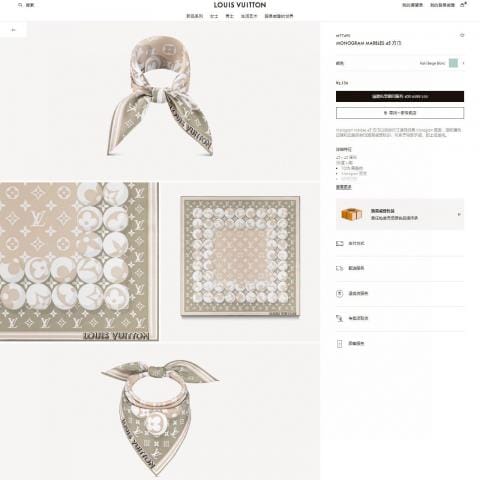Click the payment card icon row
Image resolution: width=480 pixels, height=480 pixels.
(x=400, y=244)
